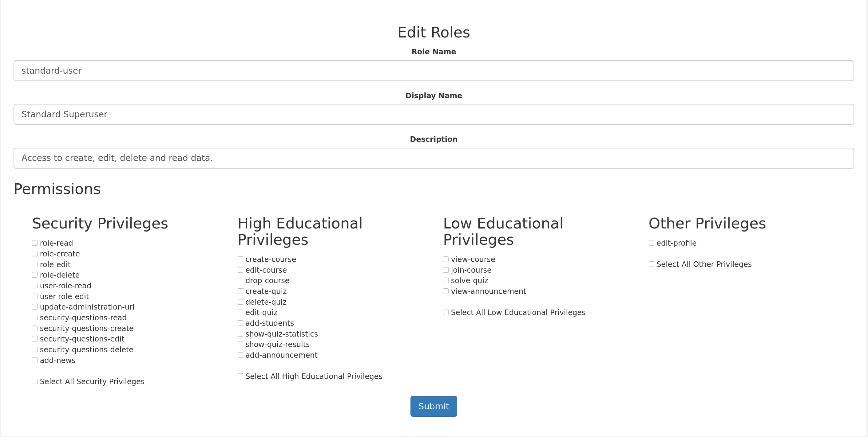Viewport: 868px width, 437px height.
Task: Enable the role-delete permission
Action: (35, 275)
